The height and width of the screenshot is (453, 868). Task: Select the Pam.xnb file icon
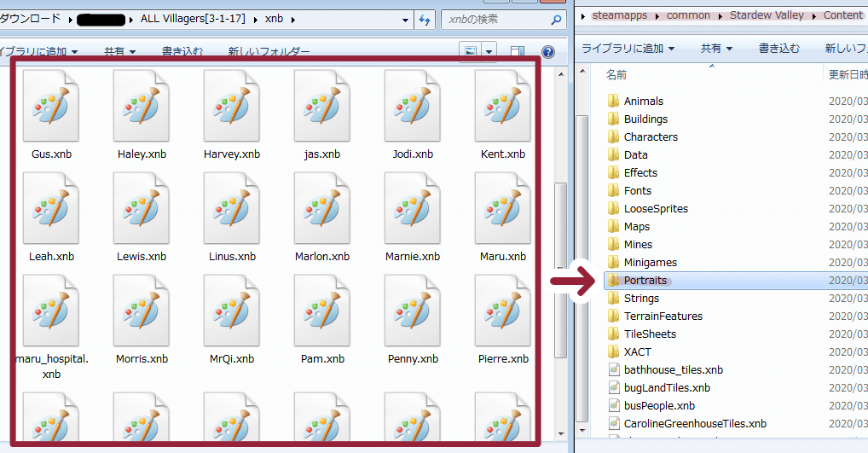pyautogui.click(x=322, y=311)
